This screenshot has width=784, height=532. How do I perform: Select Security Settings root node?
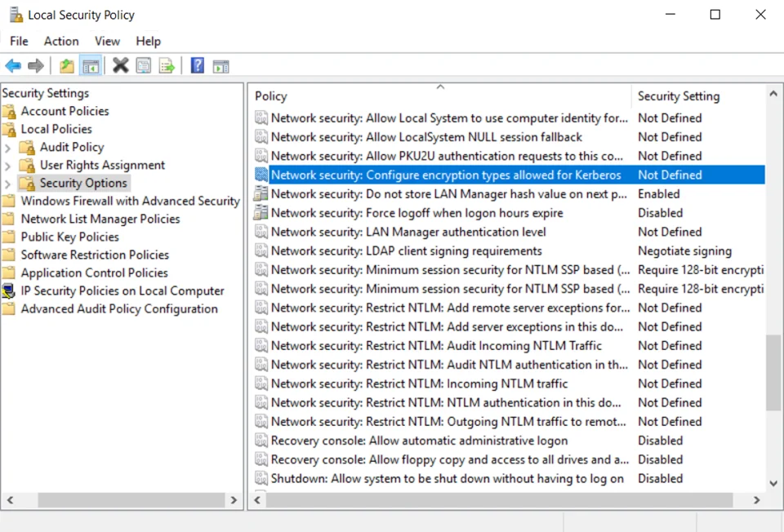point(46,93)
